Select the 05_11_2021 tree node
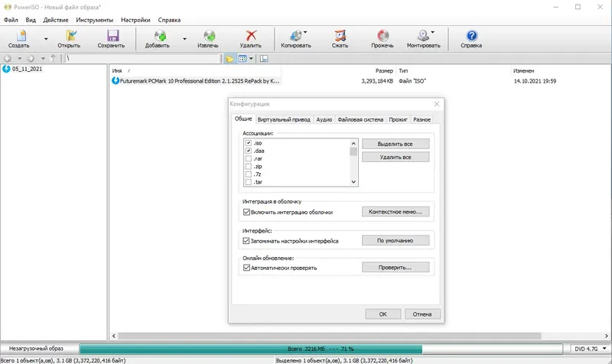Screen dimensions: 612x364 click(27, 69)
